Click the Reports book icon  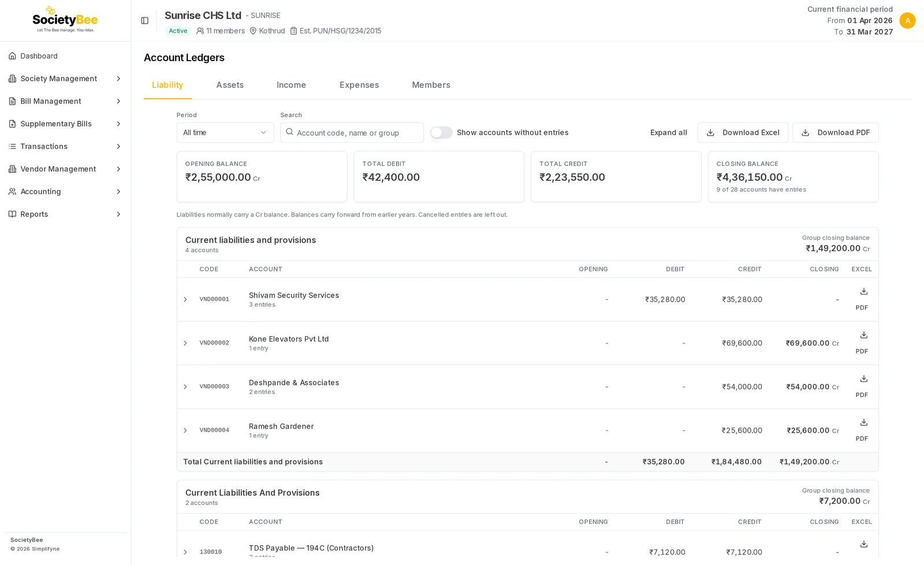pos(12,214)
